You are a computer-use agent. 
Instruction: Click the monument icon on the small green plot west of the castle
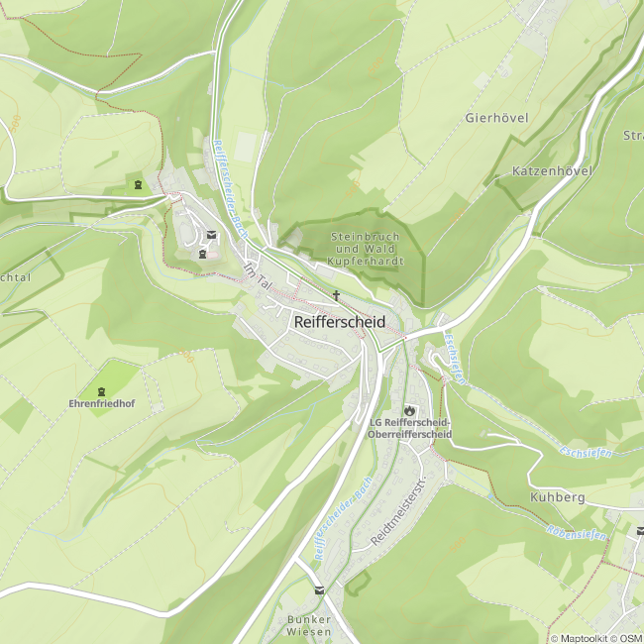(138, 184)
